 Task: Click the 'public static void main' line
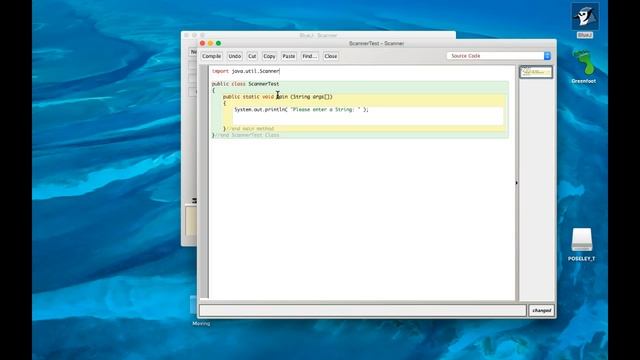tap(278, 97)
